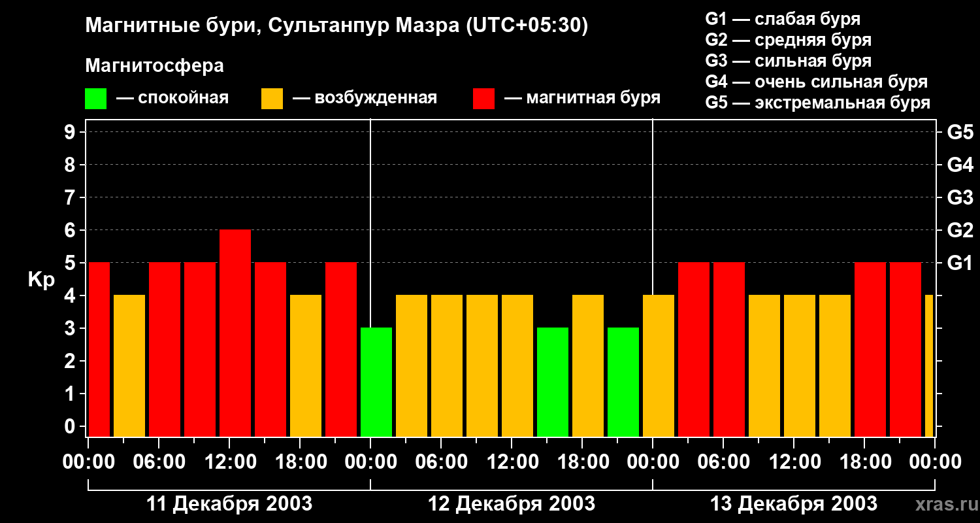Click the value 0 on the Kp axis
The width and height of the screenshot is (980, 523).
[71, 426]
